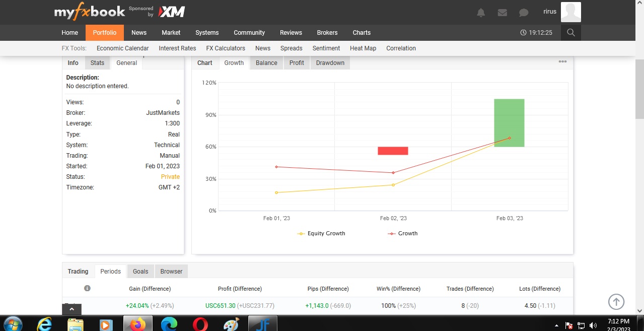Open the Interest Rates tool

coord(177,48)
